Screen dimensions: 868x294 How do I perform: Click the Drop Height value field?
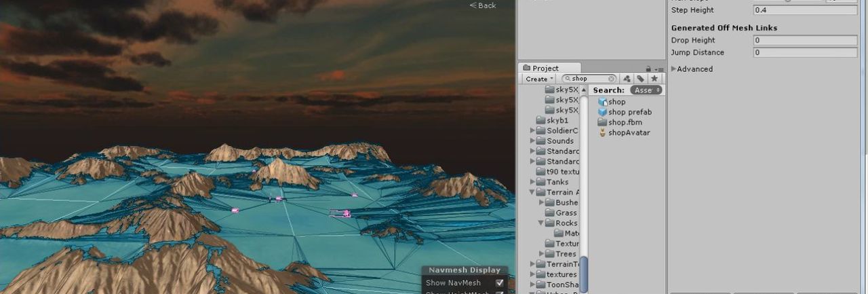pos(806,41)
